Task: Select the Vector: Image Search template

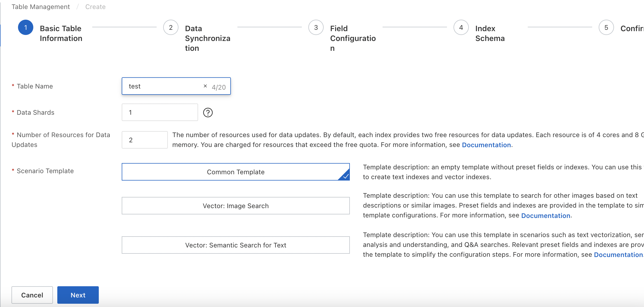Action: (235, 206)
